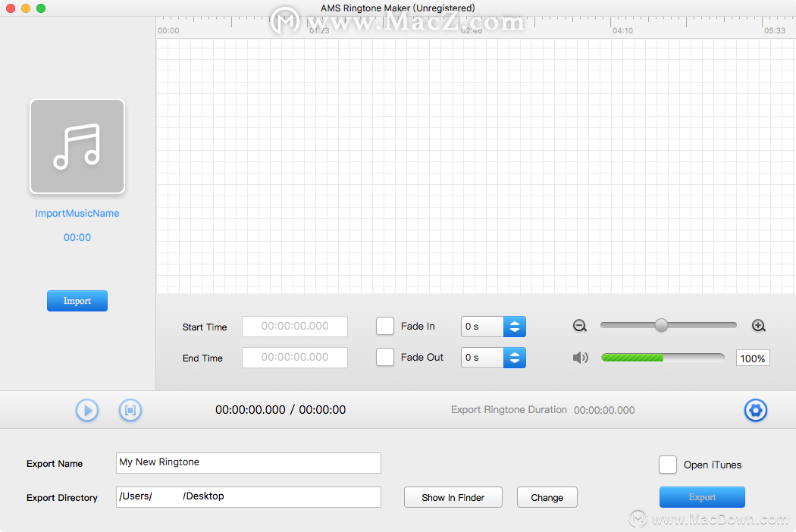Screen dimensions: 796x532
Task: Click the blue Export button
Action: click(x=702, y=497)
